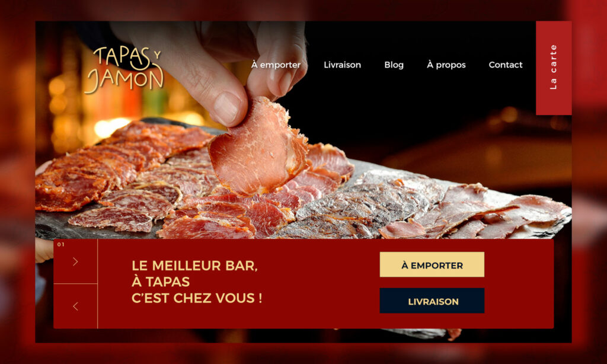This screenshot has width=607, height=364.
Task: Click the headline Le meilleur bar text
Action: [x=194, y=266]
